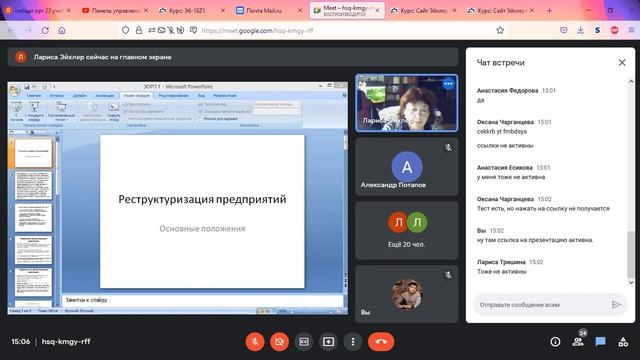Viewport: 640px width, 360px height.
Task: Click the subtitle 'Основные положения' on slide
Action: (202, 229)
